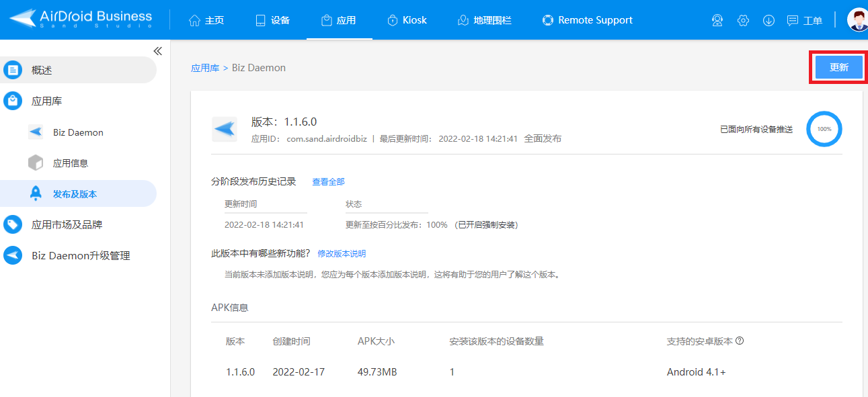The height and width of the screenshot is (397, 868).
Task: Go to the 地理围栏 geofence tab
Action: coord(484,20)
